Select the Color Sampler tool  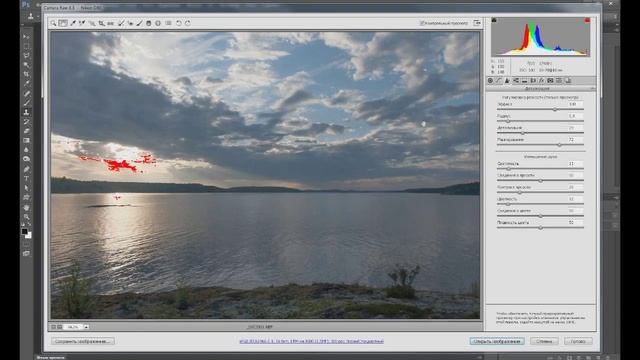(x=82, y=23)
